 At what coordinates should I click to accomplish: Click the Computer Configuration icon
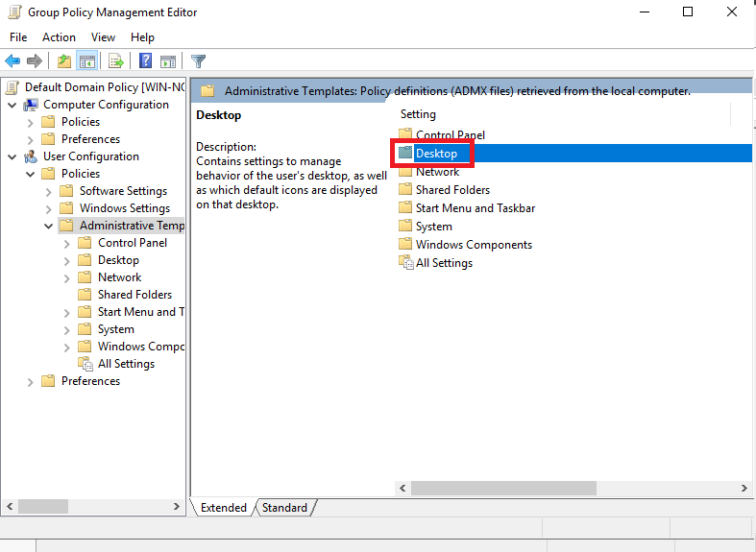click(x=31, y=105)
